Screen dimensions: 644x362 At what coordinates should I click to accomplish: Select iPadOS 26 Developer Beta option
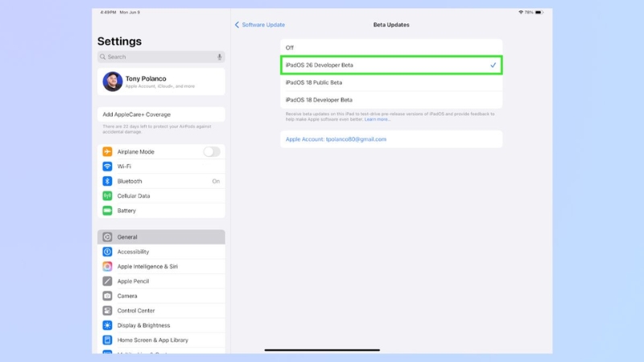391,65
